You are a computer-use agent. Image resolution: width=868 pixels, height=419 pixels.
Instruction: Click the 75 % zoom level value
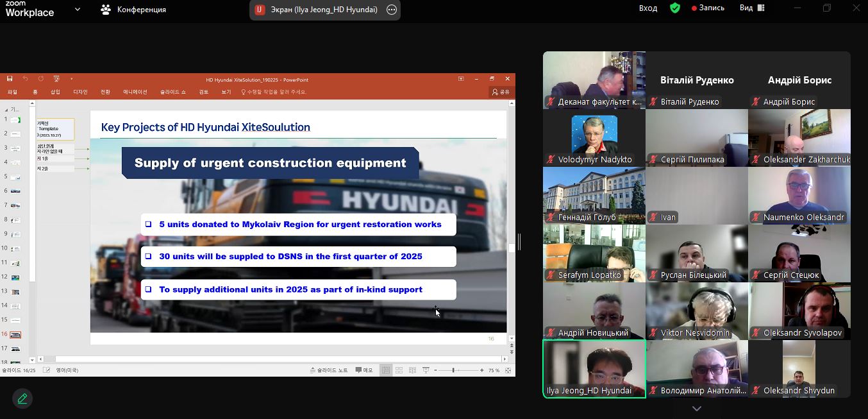coord(494,370)
